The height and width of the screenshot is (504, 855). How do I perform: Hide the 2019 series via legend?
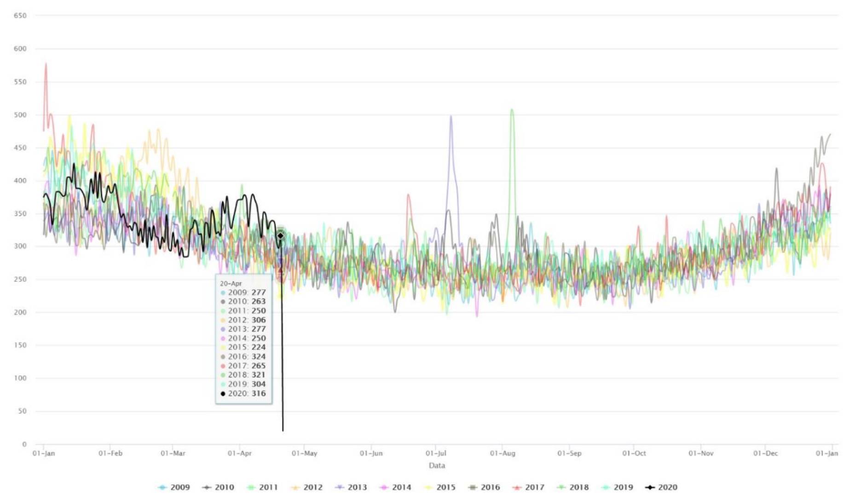tap(617, 487)
